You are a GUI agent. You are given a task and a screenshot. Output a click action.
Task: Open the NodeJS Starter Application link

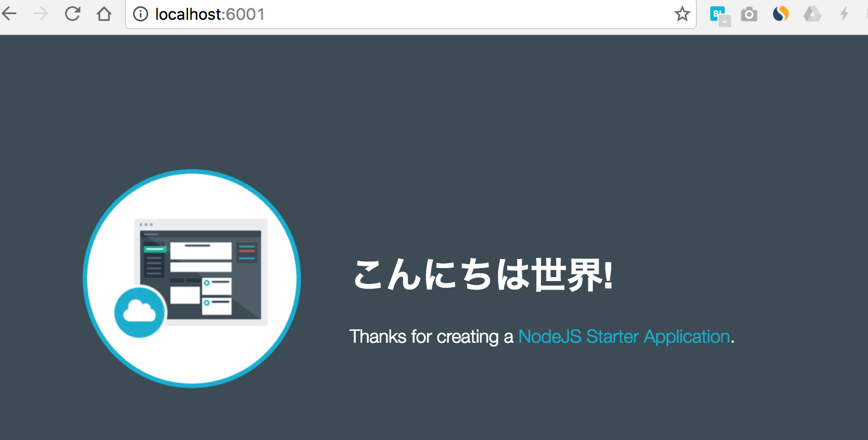pyautogui.click(x=623, y=337)
